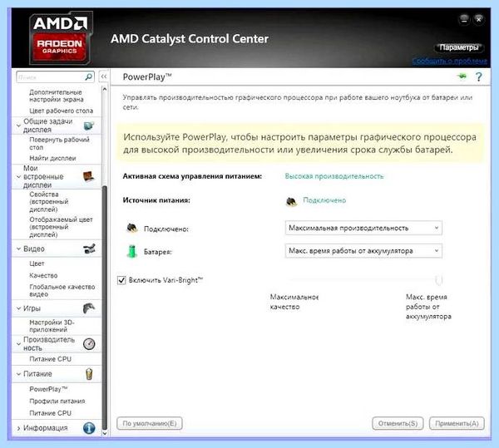Click the battery icon beside Питание
The image size is (499, 448).
pos(89,374)
